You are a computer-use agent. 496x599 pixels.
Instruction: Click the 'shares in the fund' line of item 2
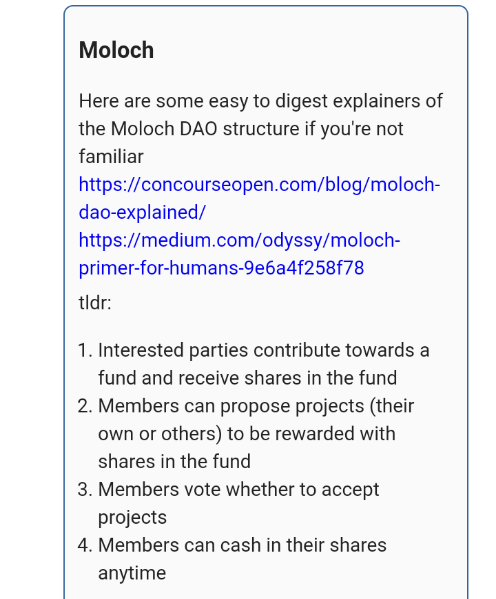174,461
